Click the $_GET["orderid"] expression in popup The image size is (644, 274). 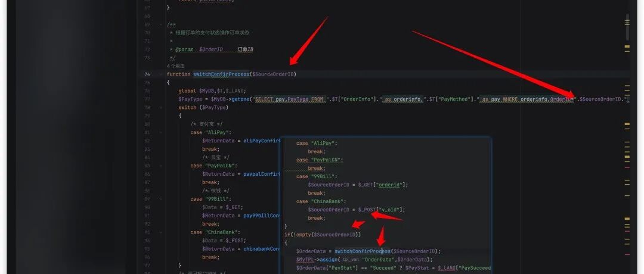pyautogui.click(x=383, y=185)
